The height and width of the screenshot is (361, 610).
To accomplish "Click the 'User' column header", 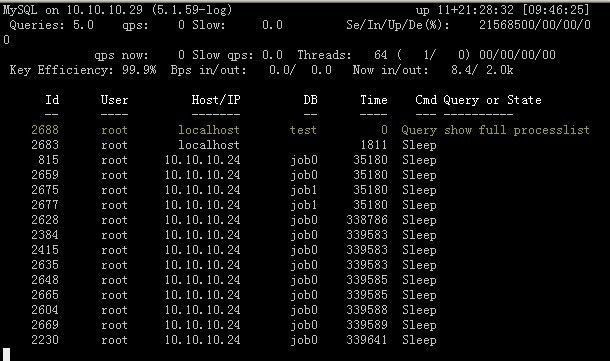I will click(x=114, y=100).
